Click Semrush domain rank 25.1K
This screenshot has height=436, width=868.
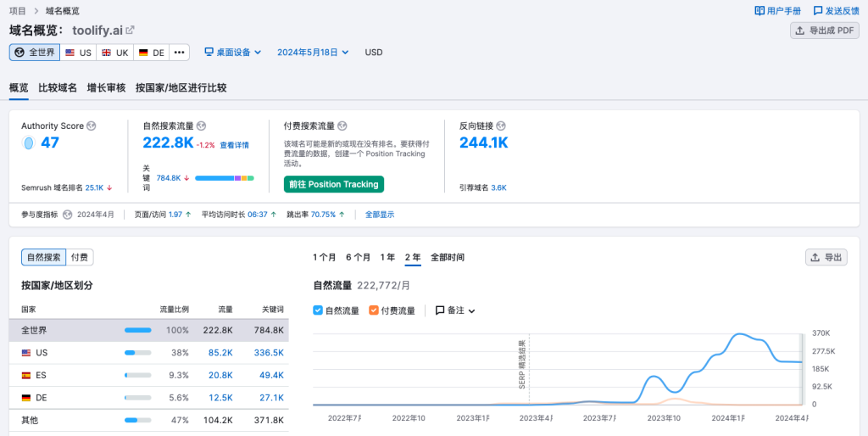coord(95,187)
